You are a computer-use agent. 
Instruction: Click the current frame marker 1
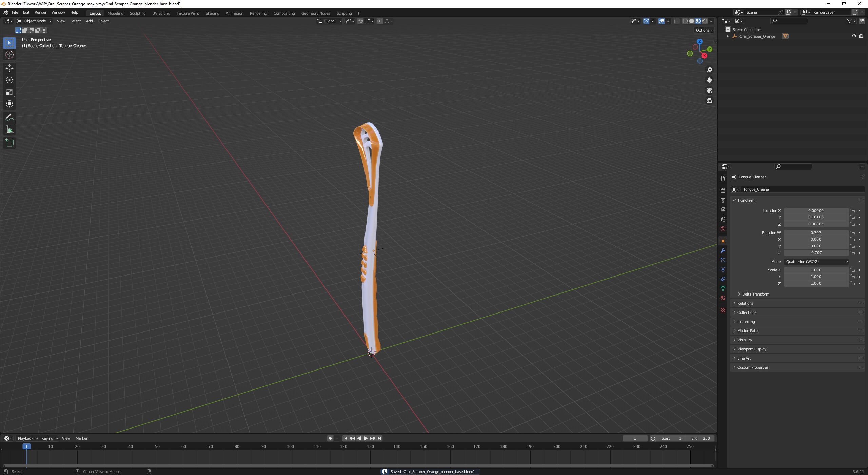pos(26,446)
